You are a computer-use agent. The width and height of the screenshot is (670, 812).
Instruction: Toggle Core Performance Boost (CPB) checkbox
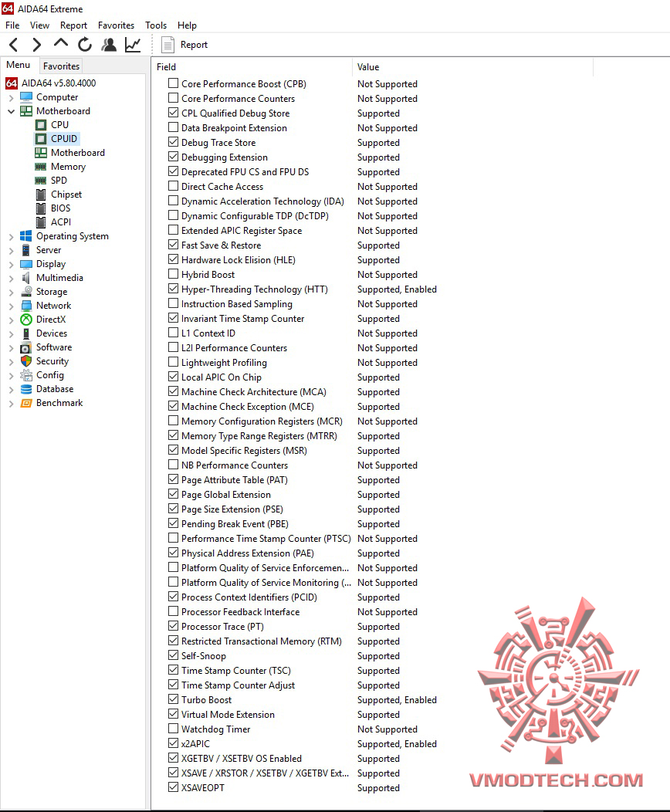(174, 83)
